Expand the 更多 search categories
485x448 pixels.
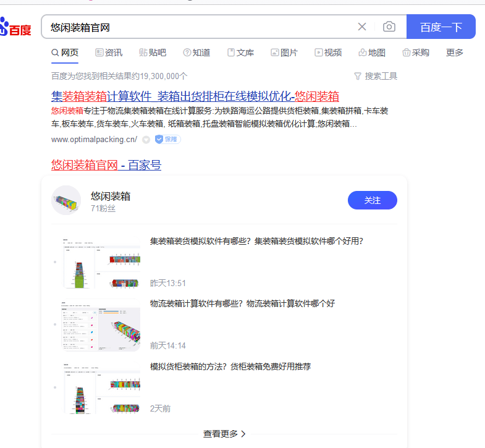[454, 53]
